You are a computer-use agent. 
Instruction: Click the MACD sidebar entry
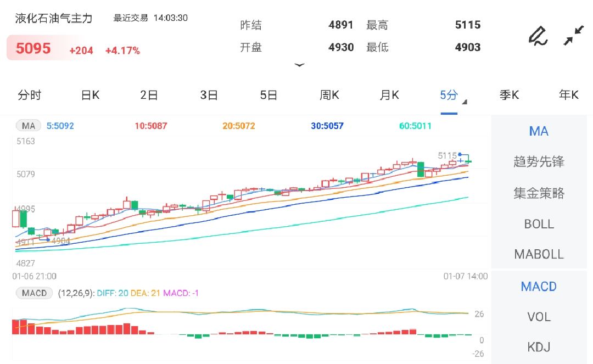pyautogui.click(x=539, y=286)
